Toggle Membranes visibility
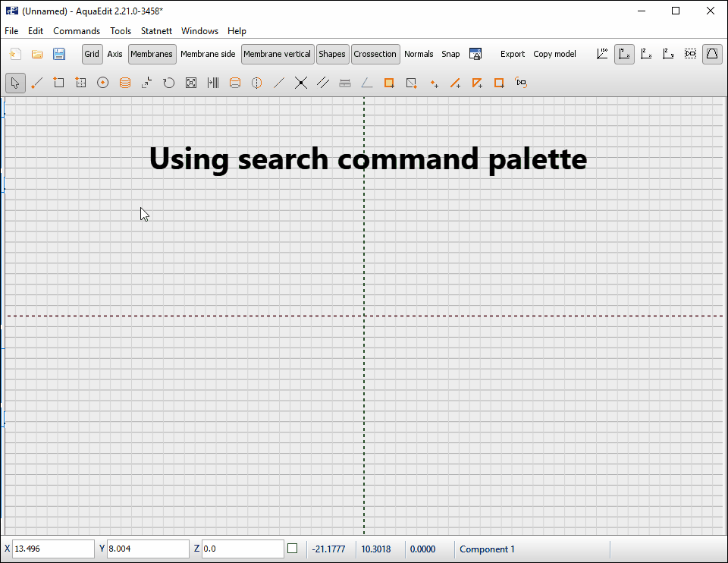 point(152,54)
